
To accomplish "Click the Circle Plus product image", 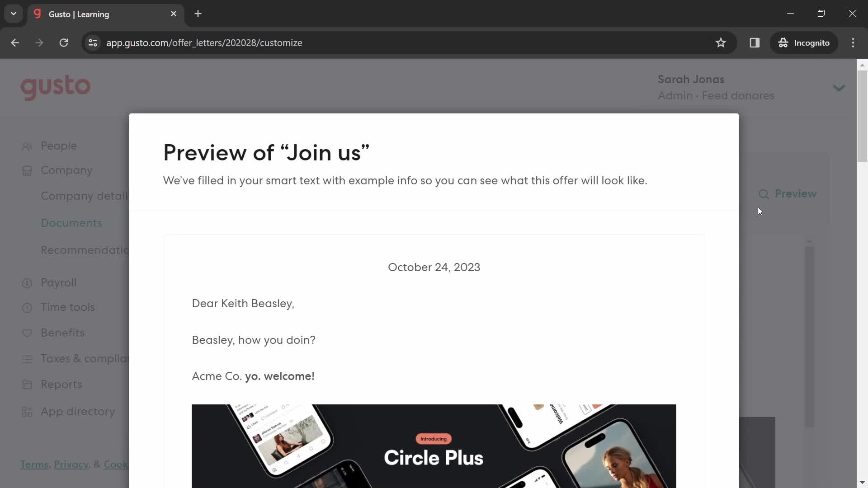I will [x=434, y=446].
